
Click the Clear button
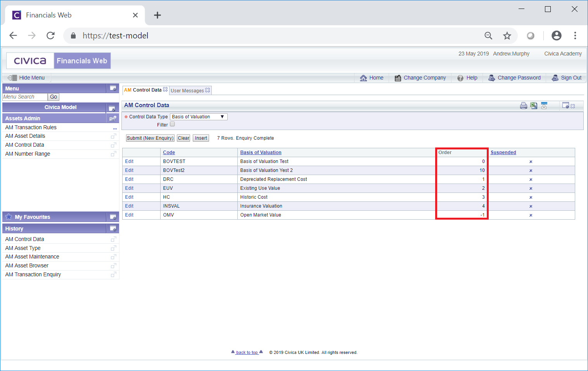tap(184, 138)
